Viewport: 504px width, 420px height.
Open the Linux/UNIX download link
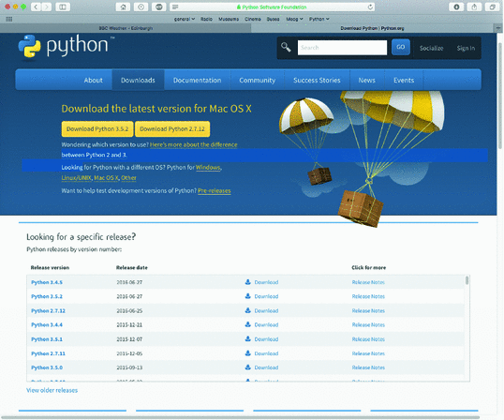(76, 177)
